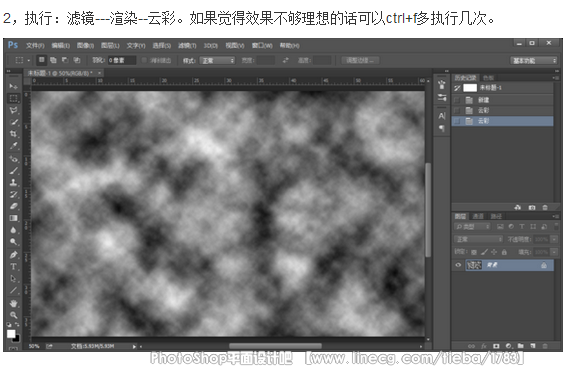Select the Hand tool

[x=13, y=303]
